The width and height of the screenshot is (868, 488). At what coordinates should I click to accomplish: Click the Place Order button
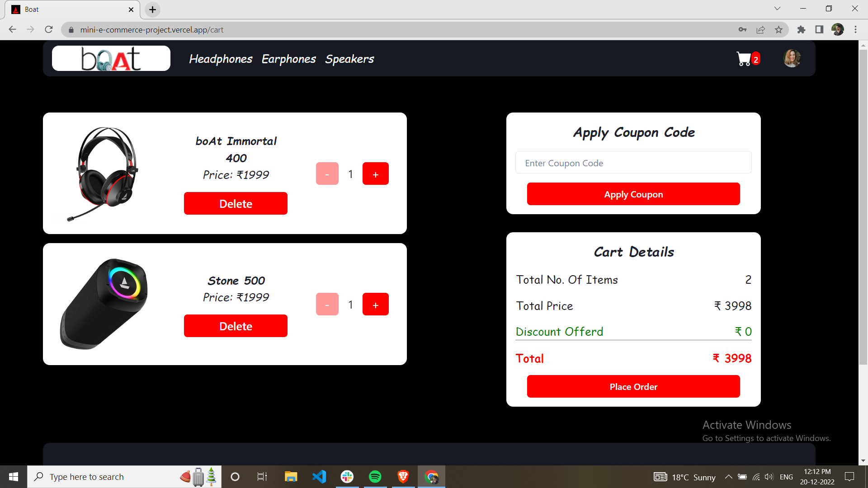click(x=633, y=386)
